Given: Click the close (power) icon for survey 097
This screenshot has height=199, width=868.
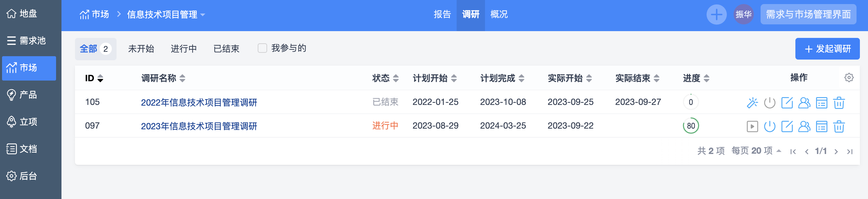Looking at the screenshot, I should click(769, 126).
